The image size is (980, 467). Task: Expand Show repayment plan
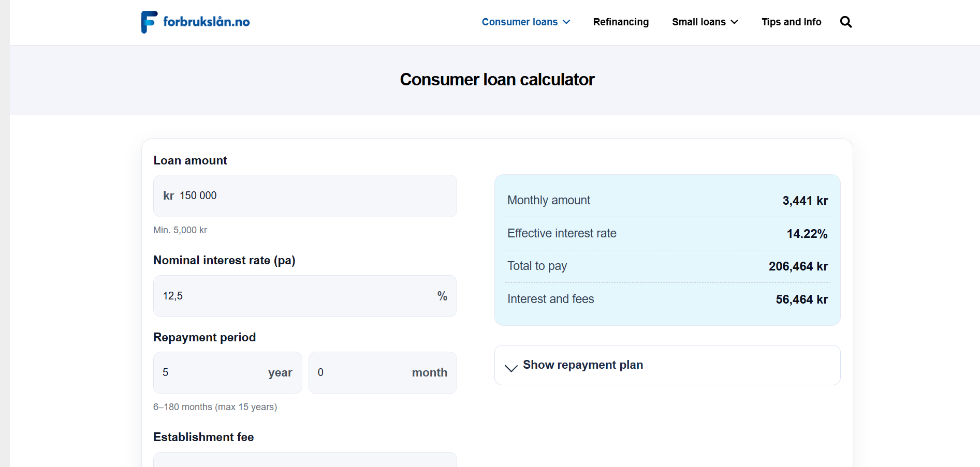pos(582,365)
